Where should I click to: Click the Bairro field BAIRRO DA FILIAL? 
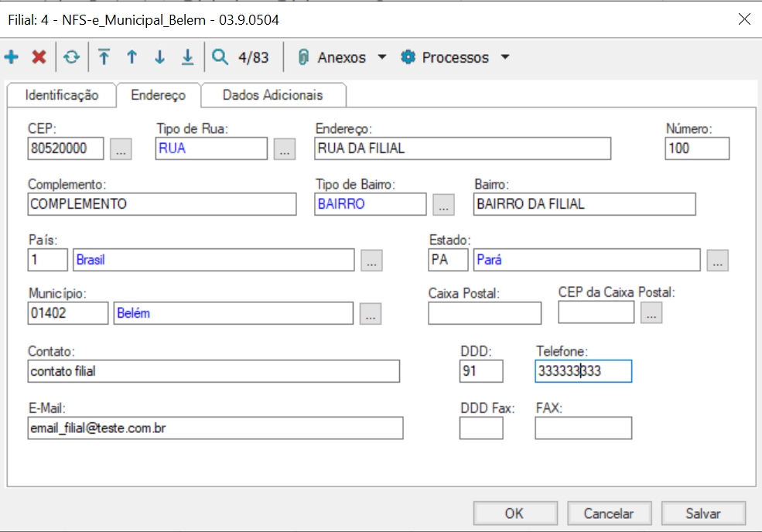(584, 204)
